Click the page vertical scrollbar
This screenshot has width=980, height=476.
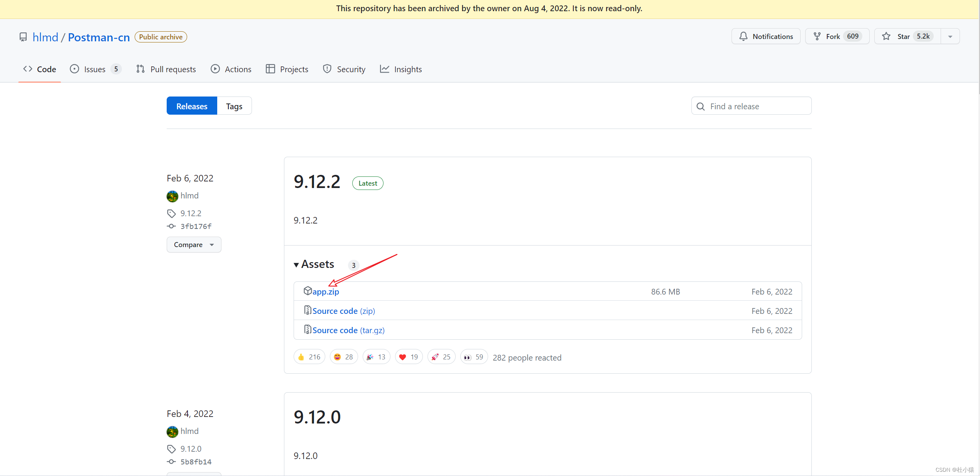pyautogui.click(x=979, y=46)
